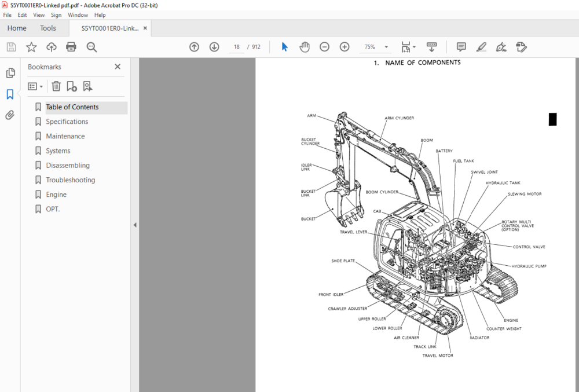Select the Highlight text tool
The width and height of the screenshot is (579, 392).
481,47
